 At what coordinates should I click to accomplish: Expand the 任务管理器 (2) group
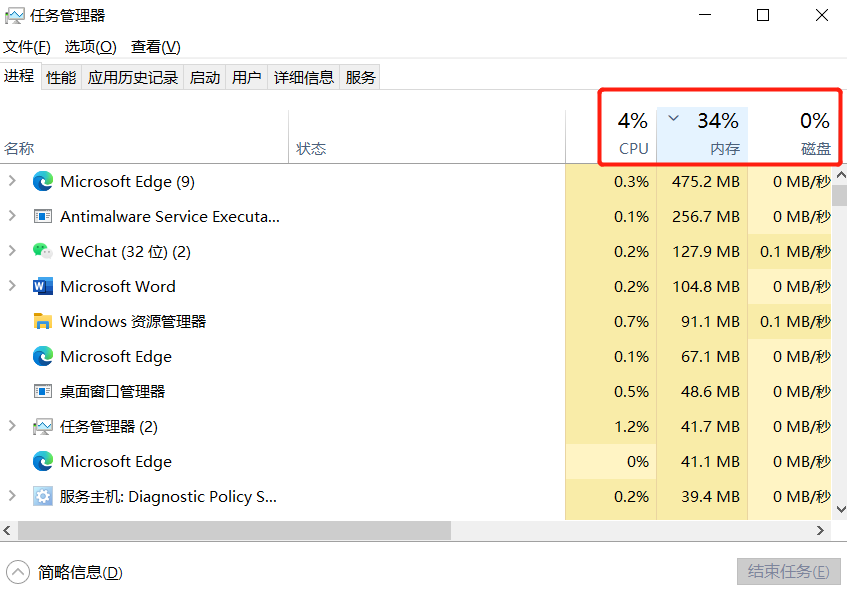[x=12, y=426]
